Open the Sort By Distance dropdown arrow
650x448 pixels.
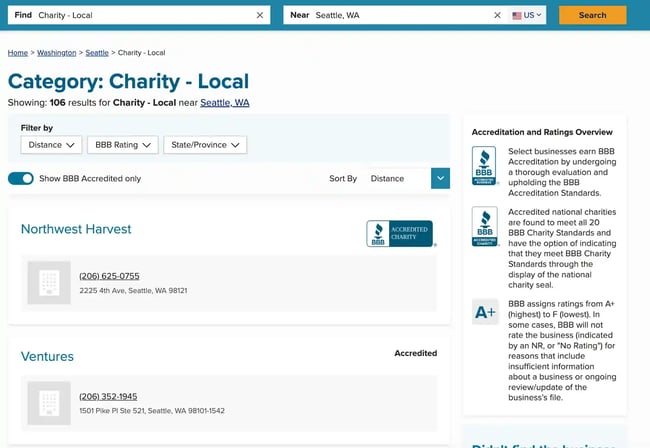tap(440, 178)
